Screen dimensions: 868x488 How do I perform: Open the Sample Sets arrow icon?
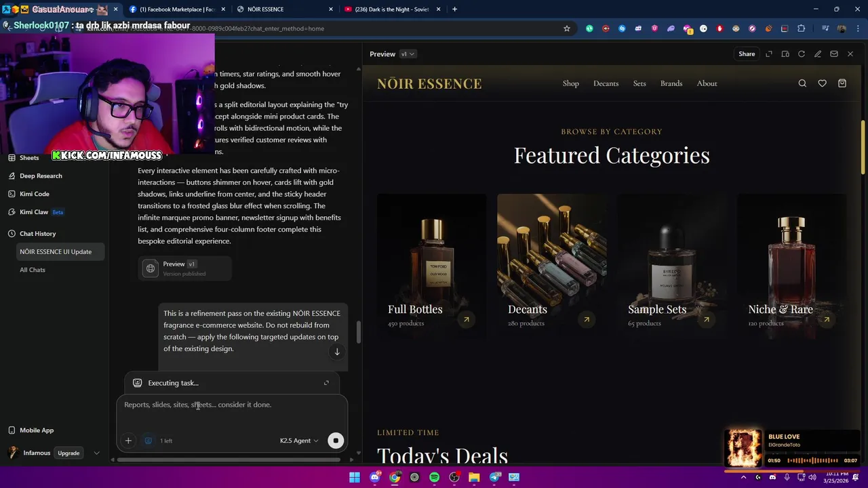click(x=707, y=319)
